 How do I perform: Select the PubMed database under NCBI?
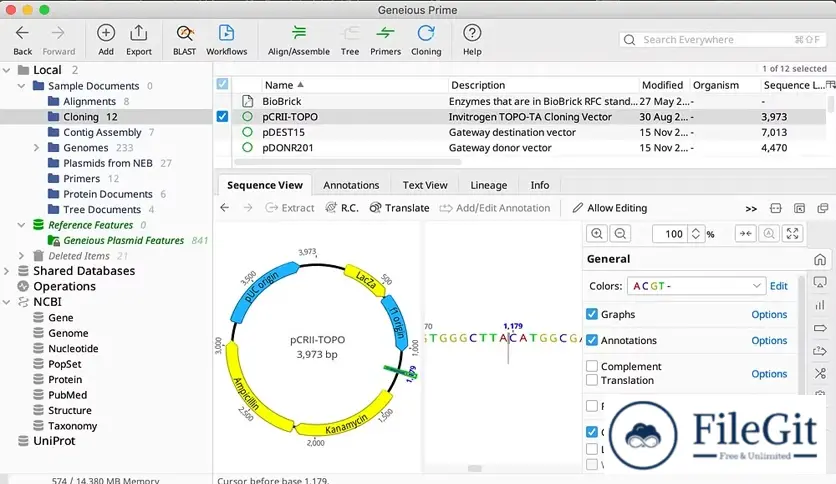coord(67,395)
